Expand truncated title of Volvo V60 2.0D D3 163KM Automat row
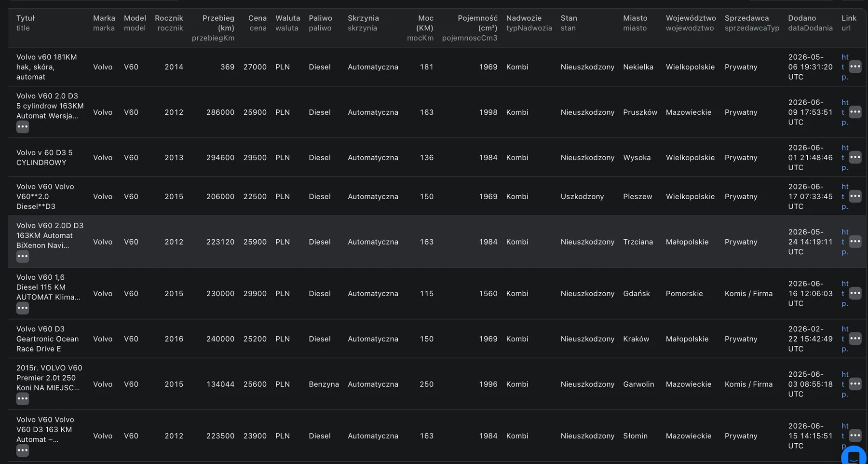Screen dimensions: 868x464 click(23, 257)
